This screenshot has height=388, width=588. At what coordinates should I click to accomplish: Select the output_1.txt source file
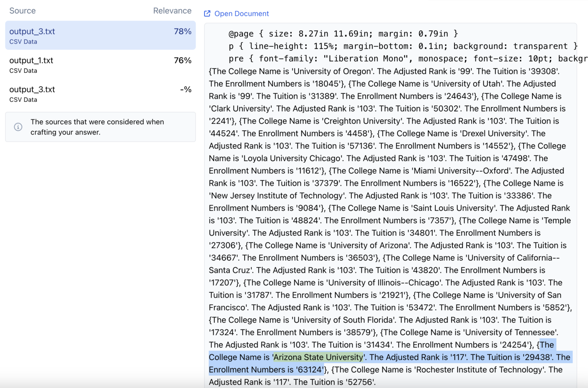pyautogui.click(x=31, y=60)
